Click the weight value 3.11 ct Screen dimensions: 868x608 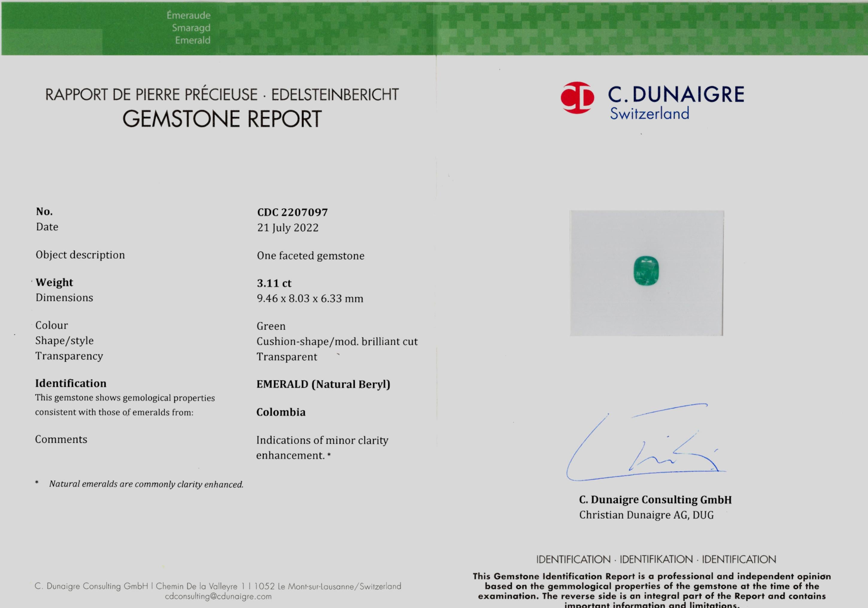click(274, 283)
